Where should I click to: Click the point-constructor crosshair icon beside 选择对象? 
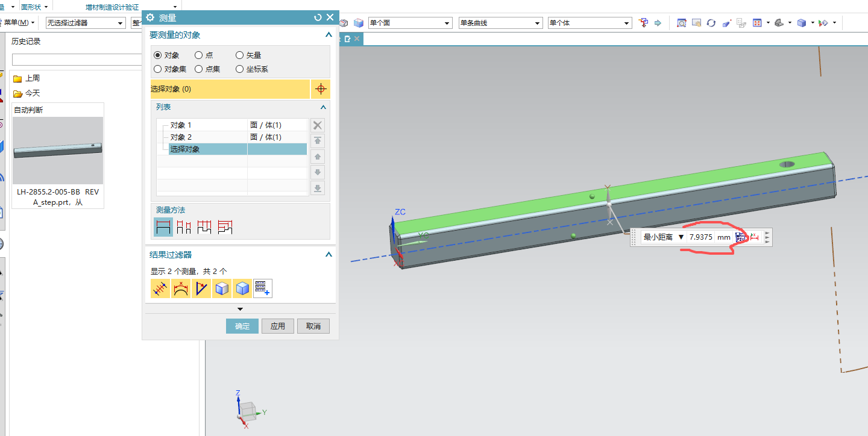pyautogui.click(x=321, y=89)
